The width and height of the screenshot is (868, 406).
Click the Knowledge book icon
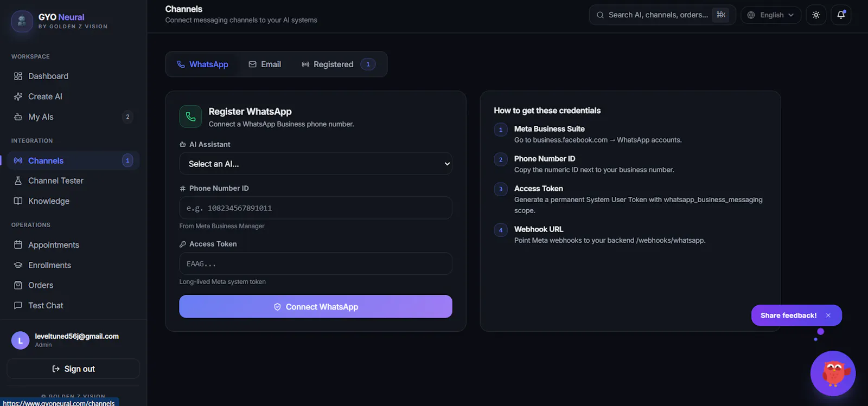pos(18,201)
